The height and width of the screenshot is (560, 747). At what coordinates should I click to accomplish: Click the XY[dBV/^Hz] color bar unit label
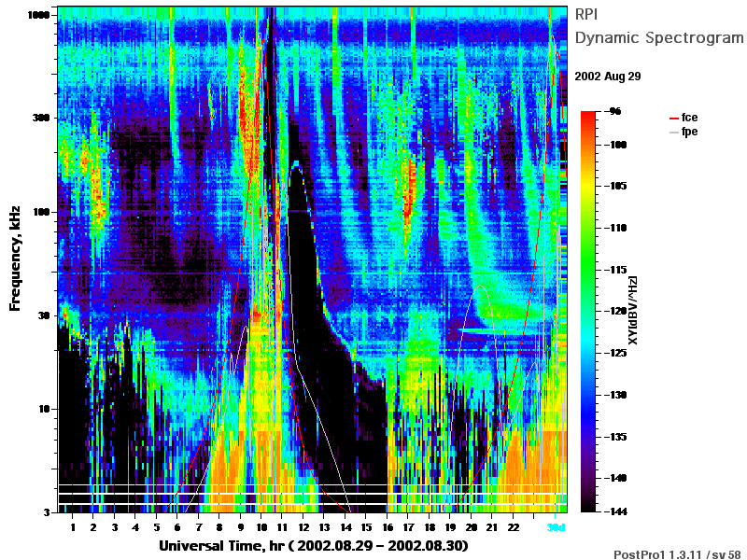click(632, 310)
